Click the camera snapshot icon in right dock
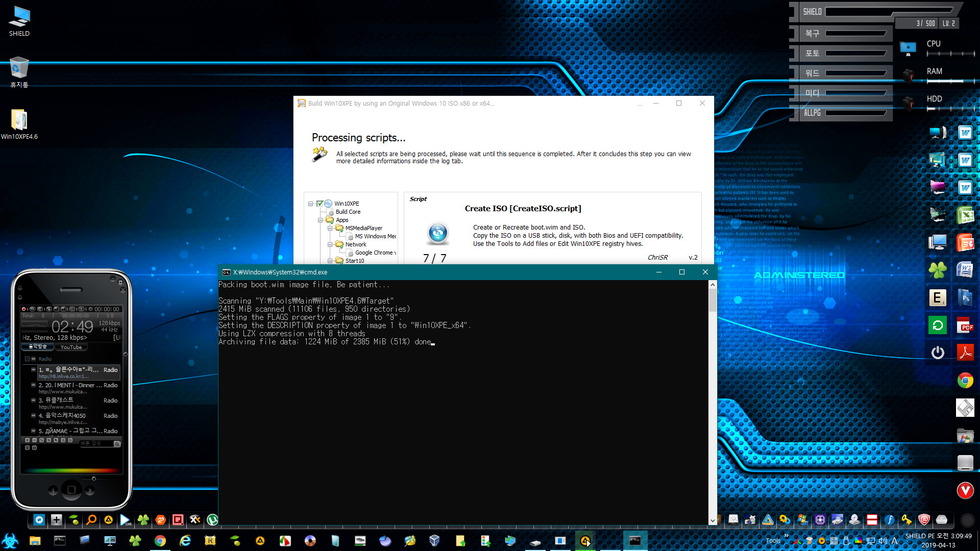This screenshot has height=551, width=980. coord(750,520)
